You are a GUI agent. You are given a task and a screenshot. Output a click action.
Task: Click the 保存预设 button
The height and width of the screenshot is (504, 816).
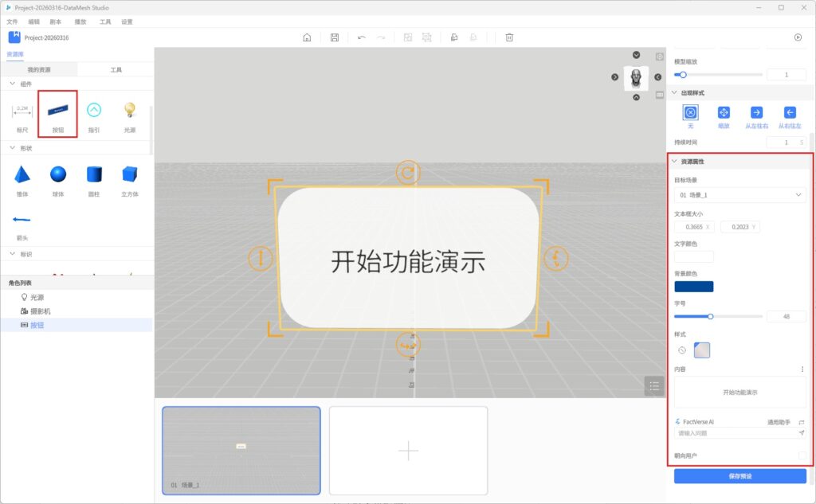click(x=739, y=476)
